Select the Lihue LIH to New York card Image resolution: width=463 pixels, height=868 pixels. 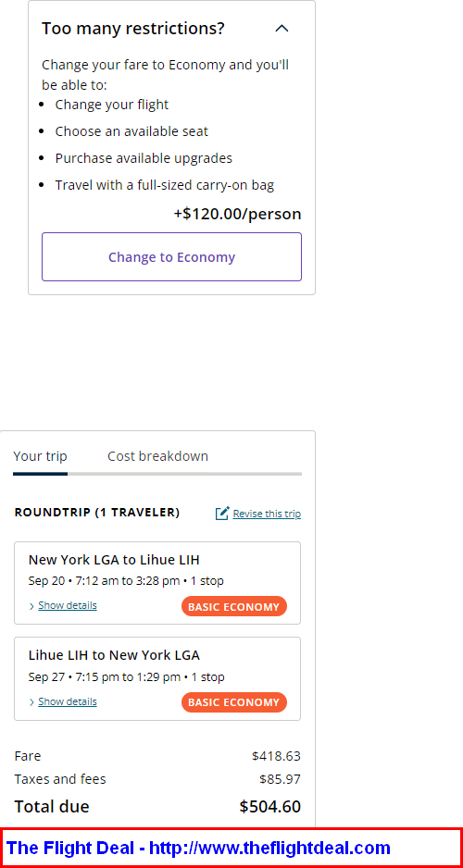tap(157, 678)
